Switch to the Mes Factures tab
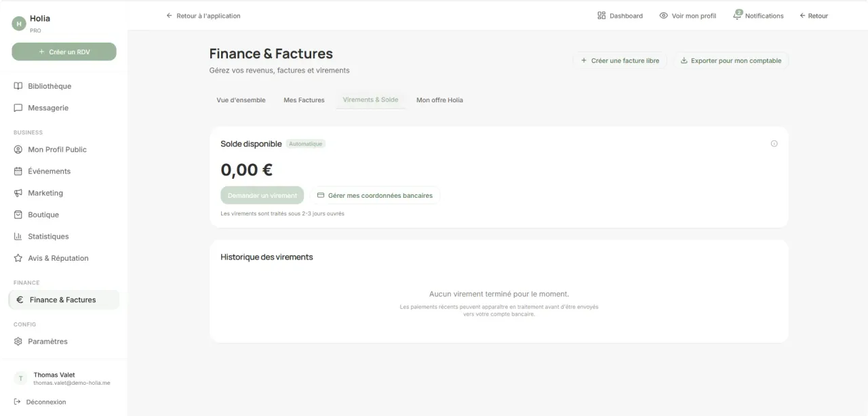 304,100
